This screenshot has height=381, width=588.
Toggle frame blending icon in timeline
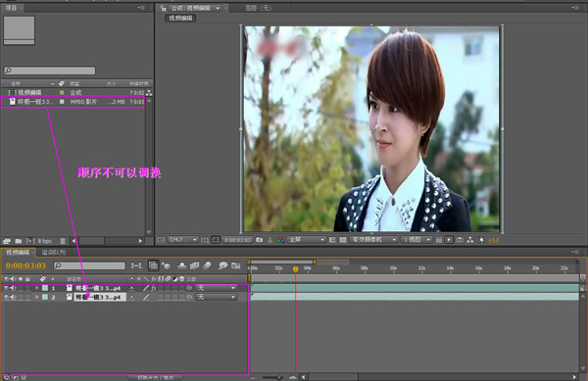click(194, 265)
